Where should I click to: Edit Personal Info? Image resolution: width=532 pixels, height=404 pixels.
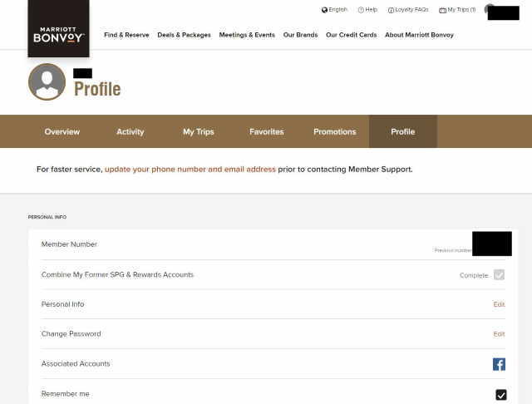(499, 304)
